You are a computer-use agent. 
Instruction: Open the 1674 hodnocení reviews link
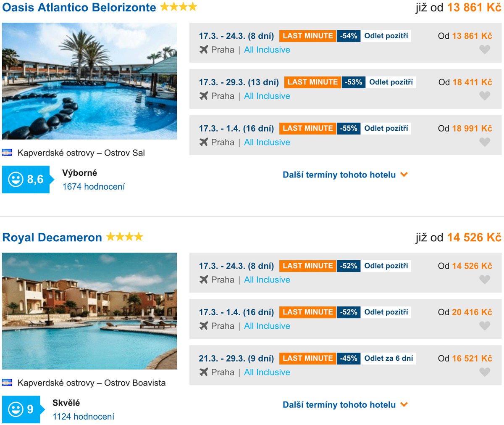[94, 187]
